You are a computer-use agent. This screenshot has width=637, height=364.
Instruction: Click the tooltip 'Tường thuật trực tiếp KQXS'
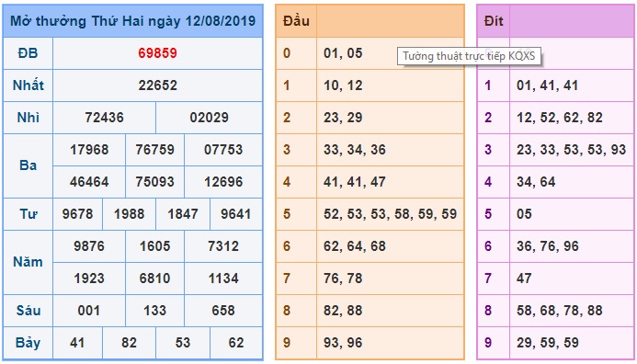(469, 56)
